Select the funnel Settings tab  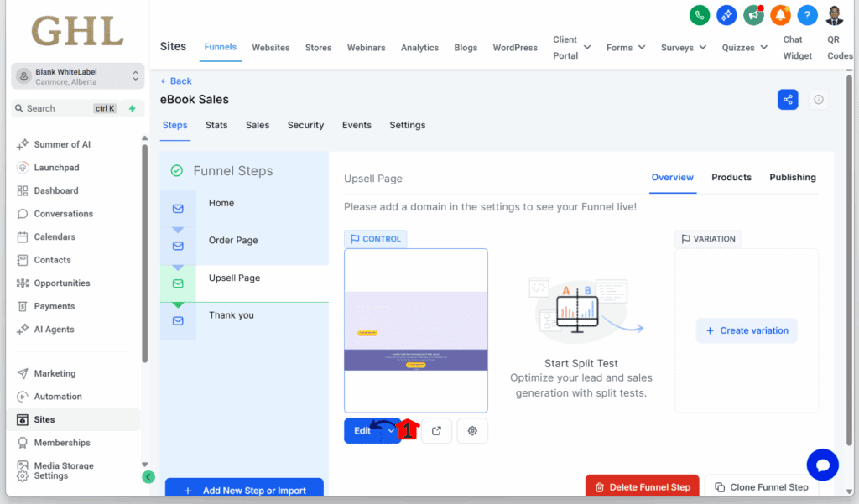(x=408, y=125)
